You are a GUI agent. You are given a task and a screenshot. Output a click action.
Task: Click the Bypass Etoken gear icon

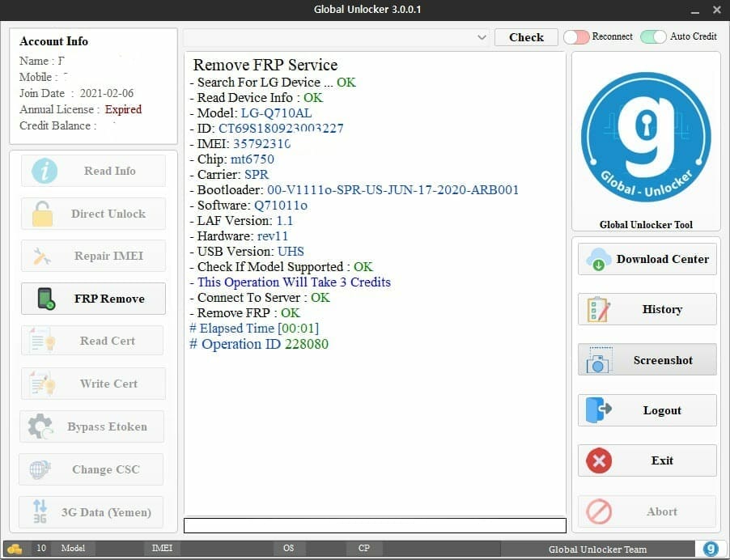point(40,426)
